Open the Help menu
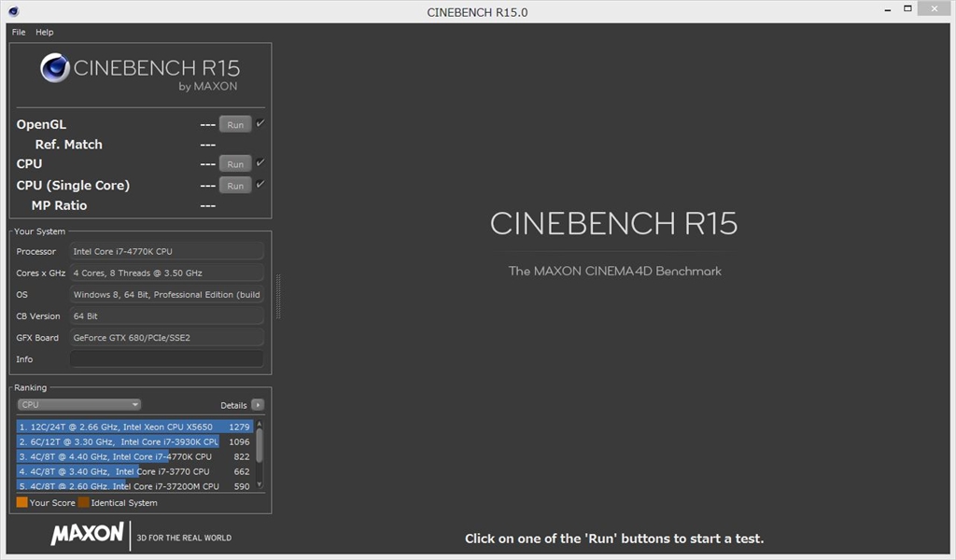 [45, 32]
